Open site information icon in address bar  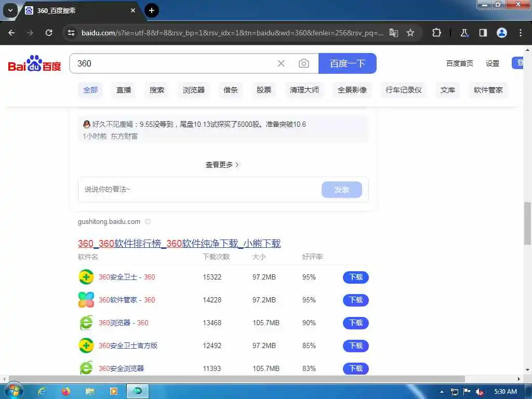pos(71,33)
